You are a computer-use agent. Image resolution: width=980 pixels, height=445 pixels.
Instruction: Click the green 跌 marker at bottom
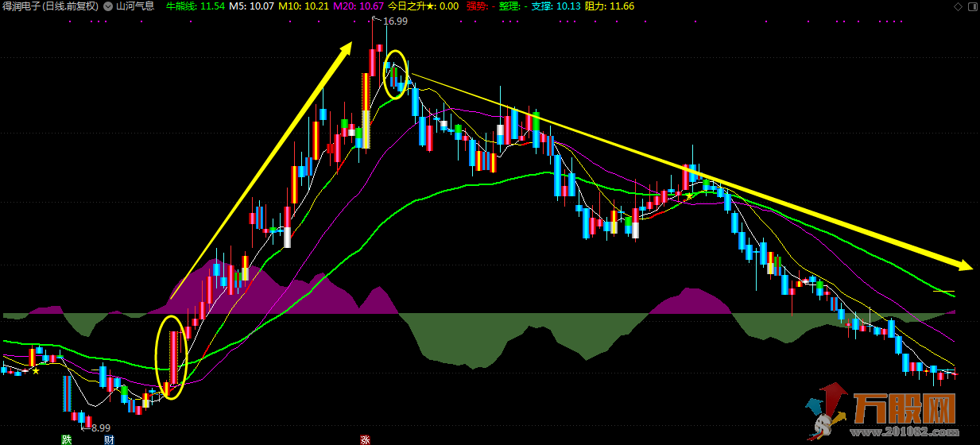click(68, 439)
